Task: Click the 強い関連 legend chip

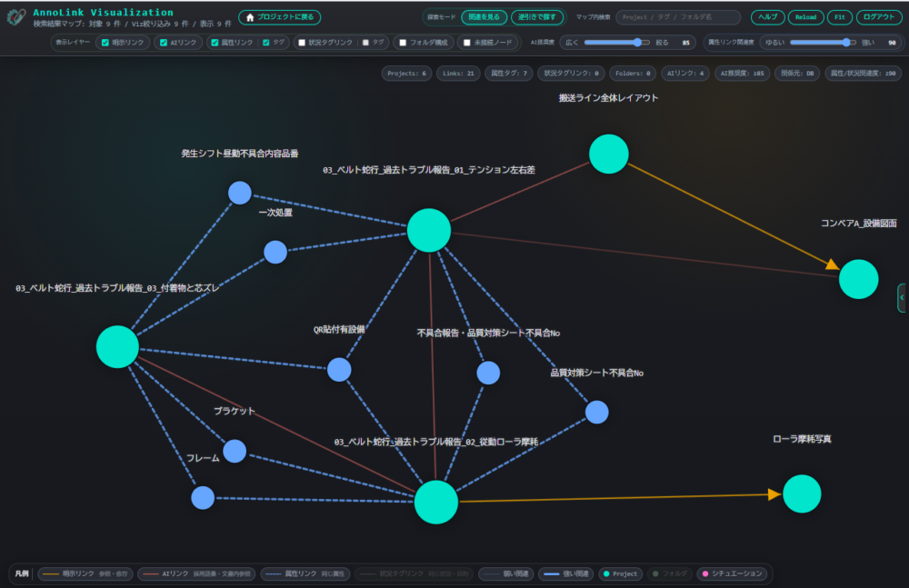Action: [565, 573]
